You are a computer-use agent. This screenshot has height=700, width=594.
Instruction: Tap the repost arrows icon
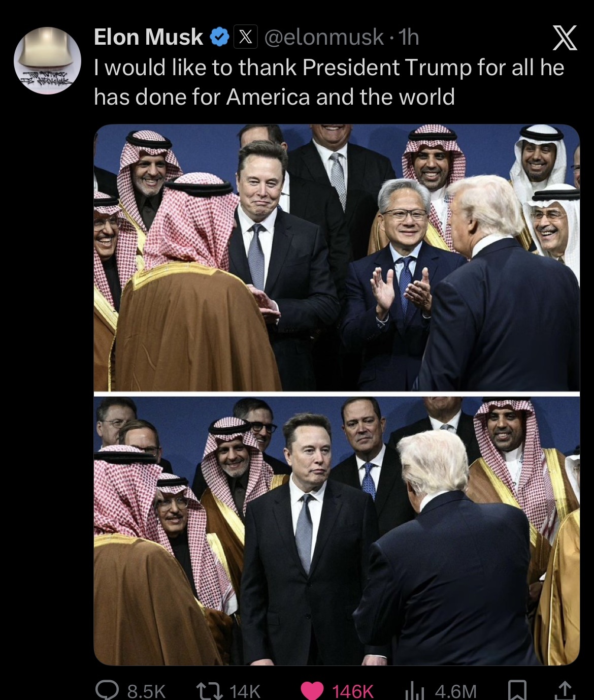pos(209,690)
